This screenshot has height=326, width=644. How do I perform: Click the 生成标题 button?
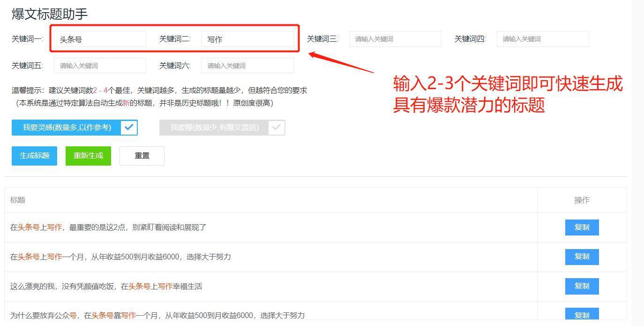coord(35,156)
